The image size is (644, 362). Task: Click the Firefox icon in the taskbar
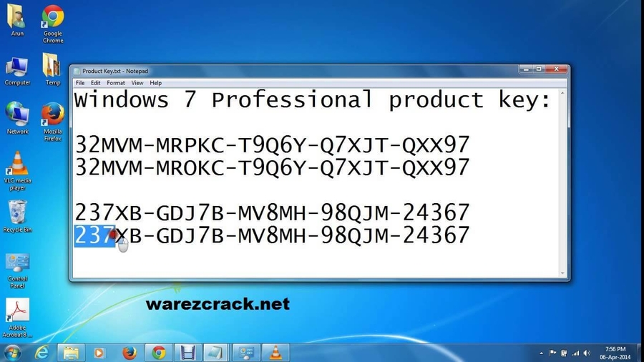click(130, 352)
